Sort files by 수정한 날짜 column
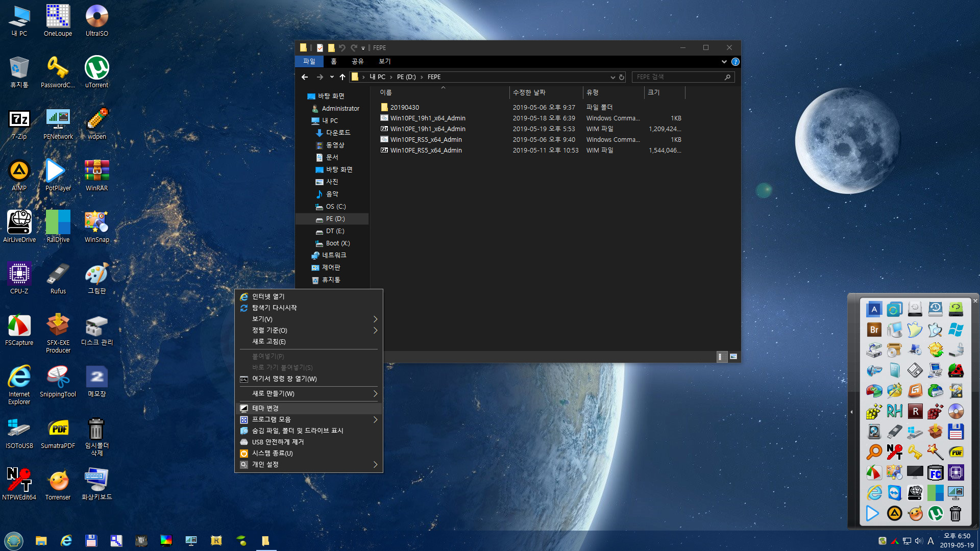Image resolution: width=980 pixels, height=551 pixels. pos(546,92)
